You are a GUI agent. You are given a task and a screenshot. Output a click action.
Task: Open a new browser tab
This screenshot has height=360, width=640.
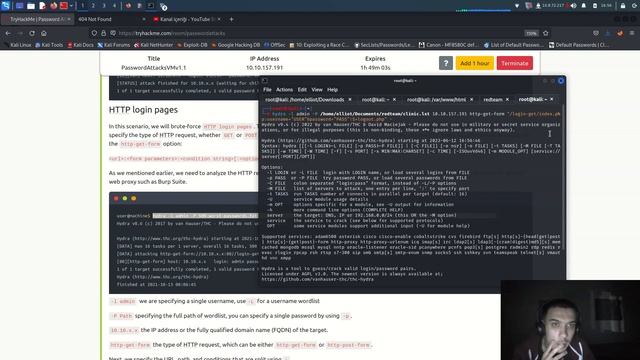(x=231, y=19)
